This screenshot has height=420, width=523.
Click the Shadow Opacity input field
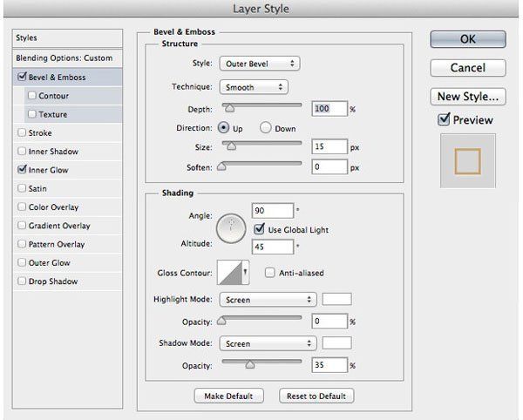329,365
